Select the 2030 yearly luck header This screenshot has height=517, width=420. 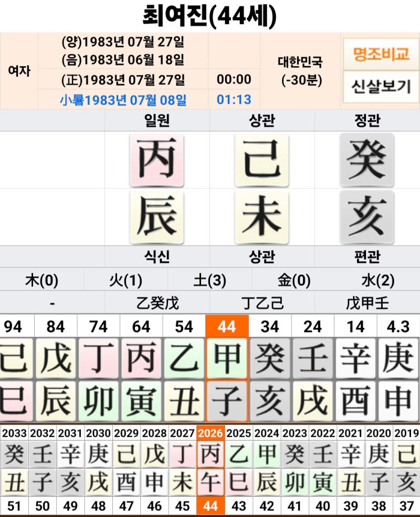pyautogui.click(x=98, y=433)
